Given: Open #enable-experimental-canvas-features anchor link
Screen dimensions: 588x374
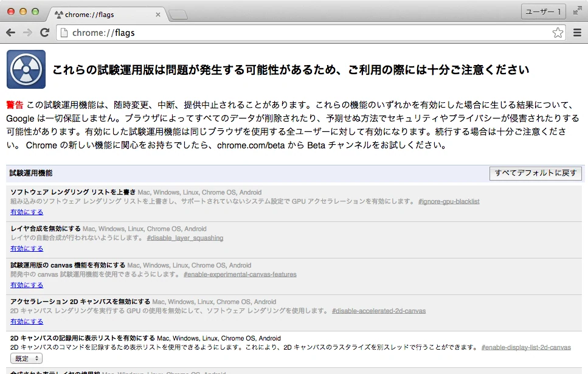Looking at the screenshot, I should [x=240, y=274].
